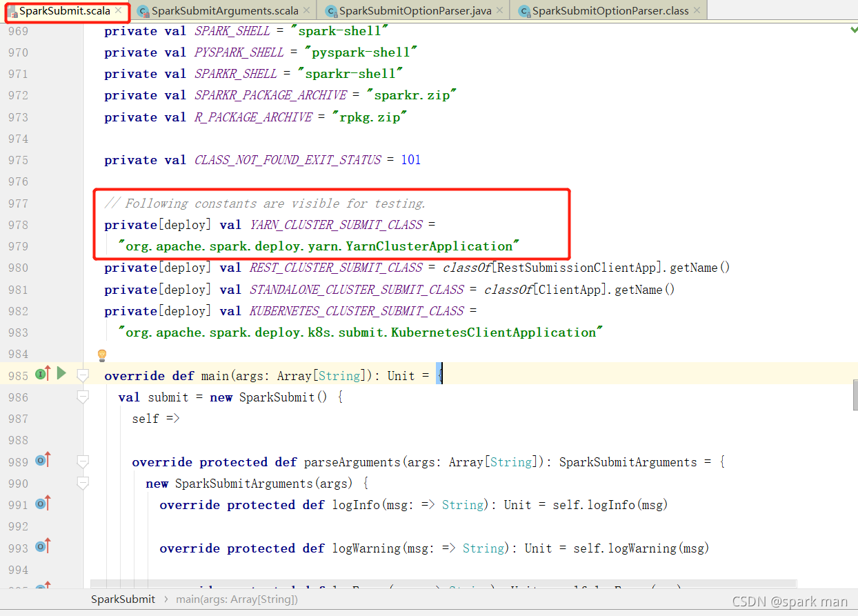Close the SparkSubmitArguments.scala tab

[307, 11]
